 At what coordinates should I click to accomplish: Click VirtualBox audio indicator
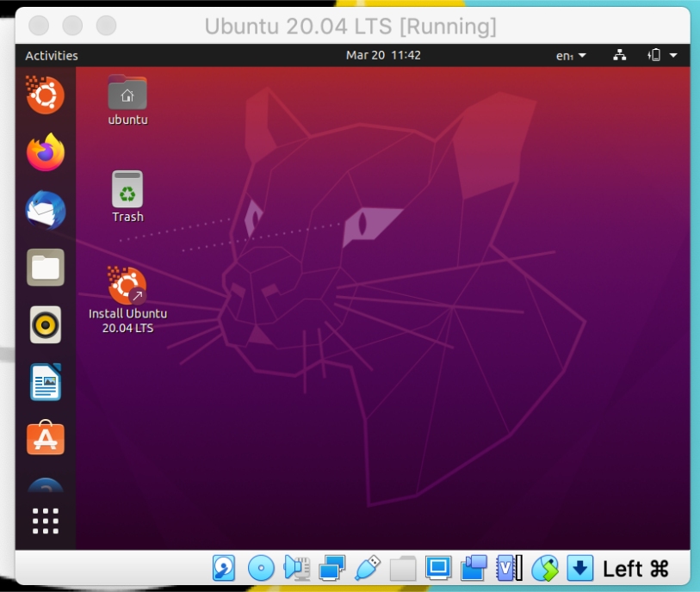[x=296, y=568]
